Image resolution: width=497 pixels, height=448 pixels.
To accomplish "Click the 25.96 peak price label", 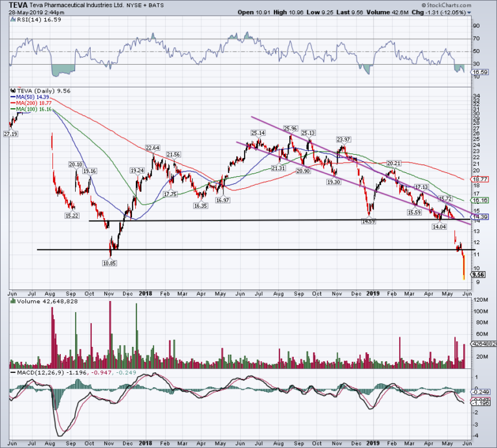I will click(291, 128).
